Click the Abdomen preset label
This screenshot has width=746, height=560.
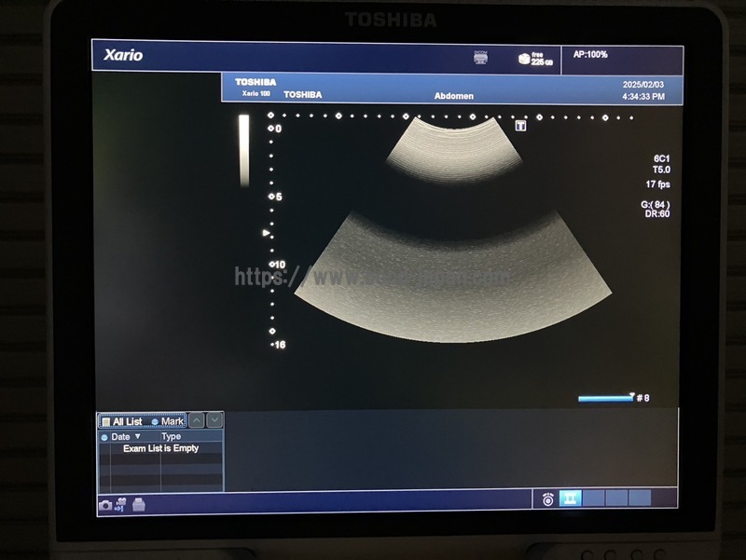(453, 95)
